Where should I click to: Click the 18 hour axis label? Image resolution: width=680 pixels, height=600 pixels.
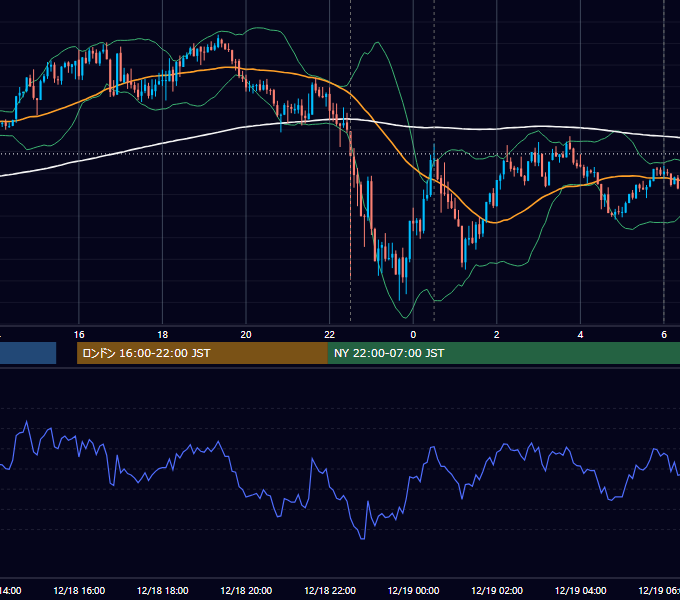point(162,335)
